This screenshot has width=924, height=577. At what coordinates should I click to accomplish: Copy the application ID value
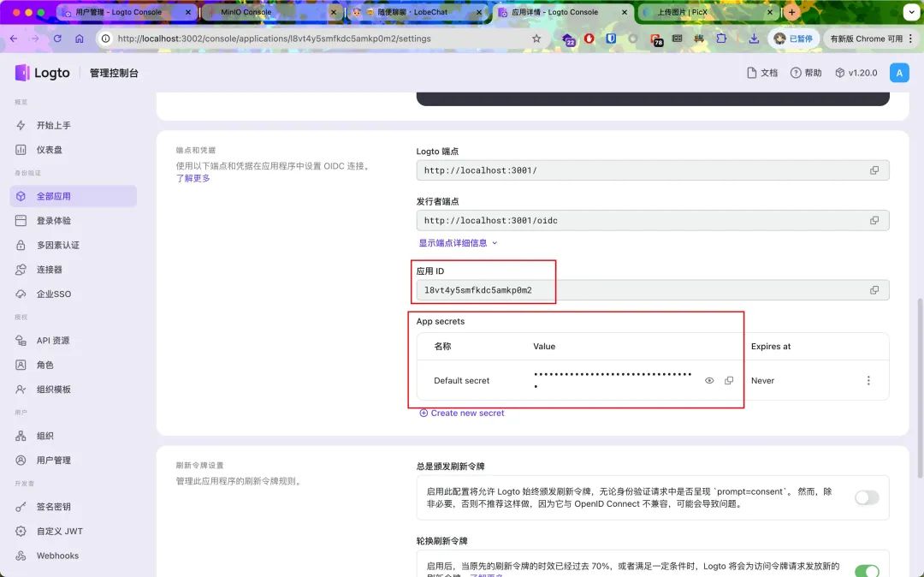874,290
